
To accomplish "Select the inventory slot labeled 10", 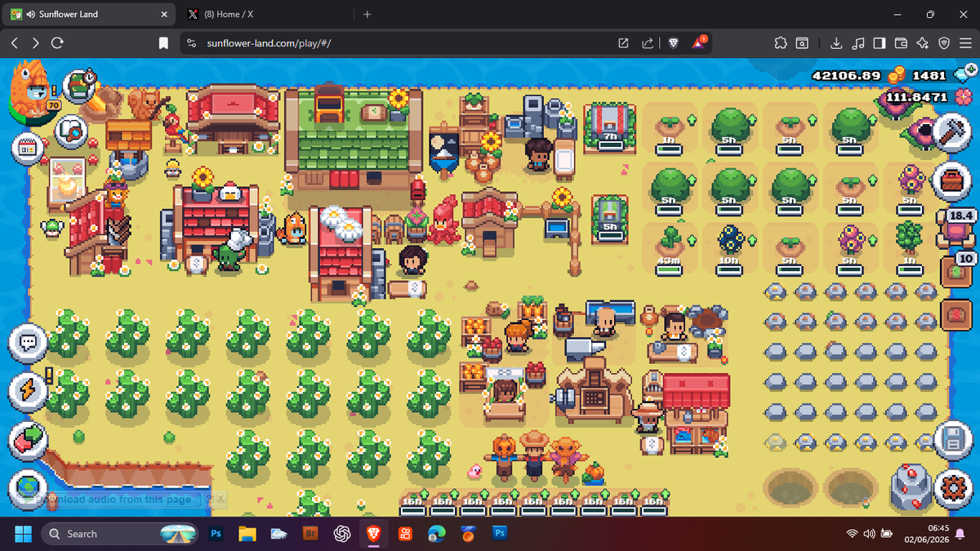I will pyautogui.click(x=956, y=271).
